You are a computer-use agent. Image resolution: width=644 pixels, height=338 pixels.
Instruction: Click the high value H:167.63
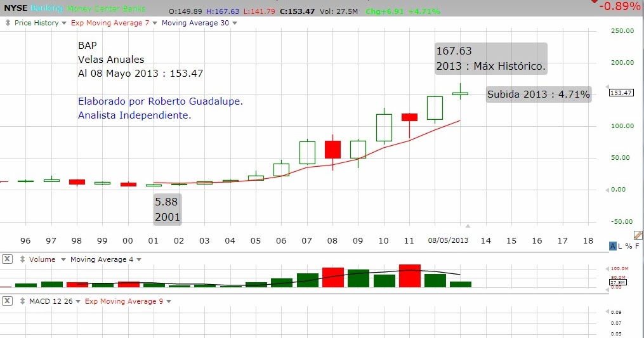[223, 11]
